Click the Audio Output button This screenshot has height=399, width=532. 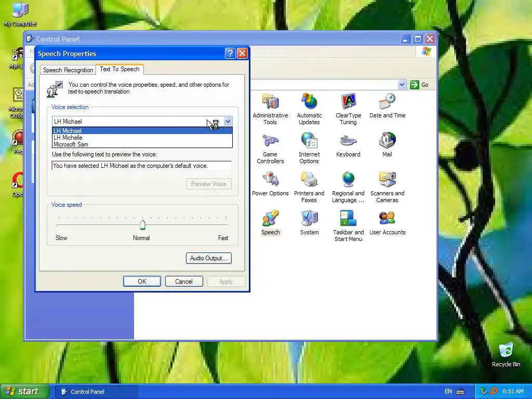[x=209, y=258]
